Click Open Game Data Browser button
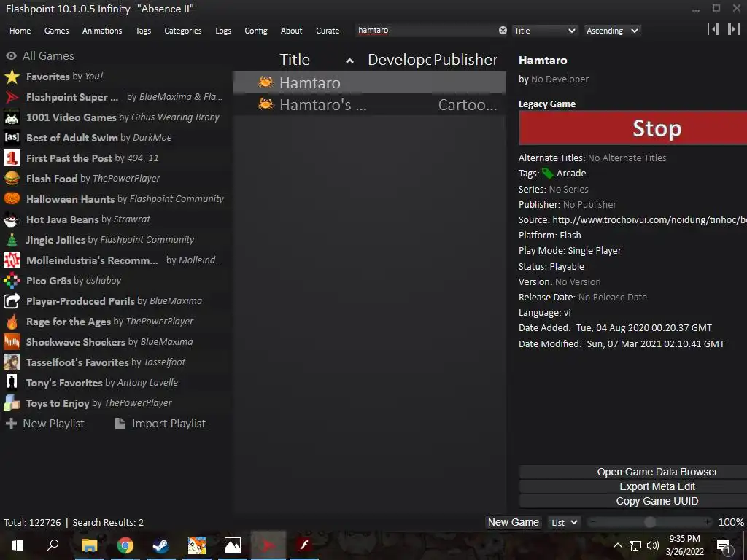This screenshot has width=747, height=560. coord(632,472)
